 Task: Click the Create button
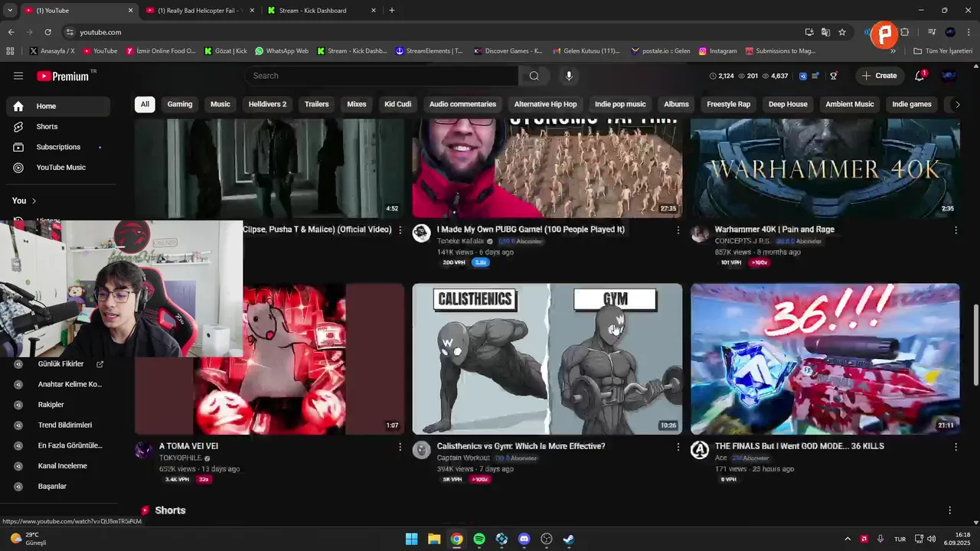(x=879, y=76)
